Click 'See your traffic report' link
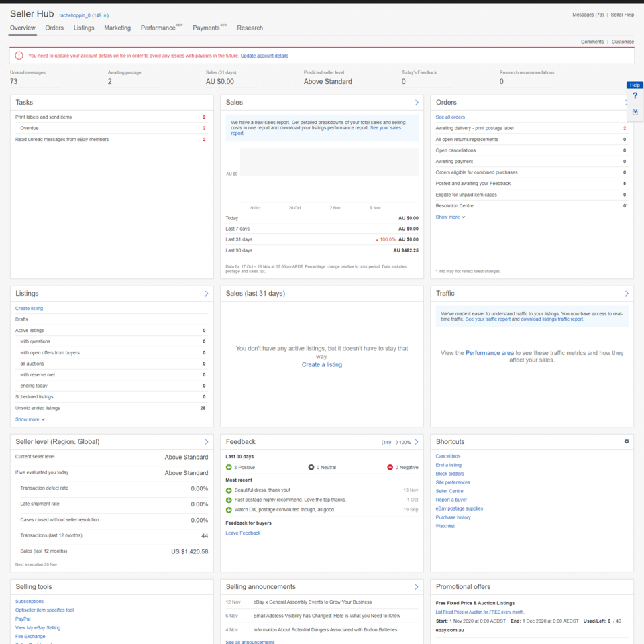Viewport: 644px width, 644px height. pos(488,319)
